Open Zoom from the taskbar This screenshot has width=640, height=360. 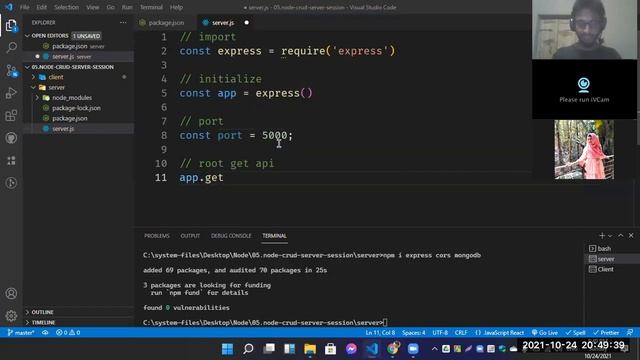(413, 349)
